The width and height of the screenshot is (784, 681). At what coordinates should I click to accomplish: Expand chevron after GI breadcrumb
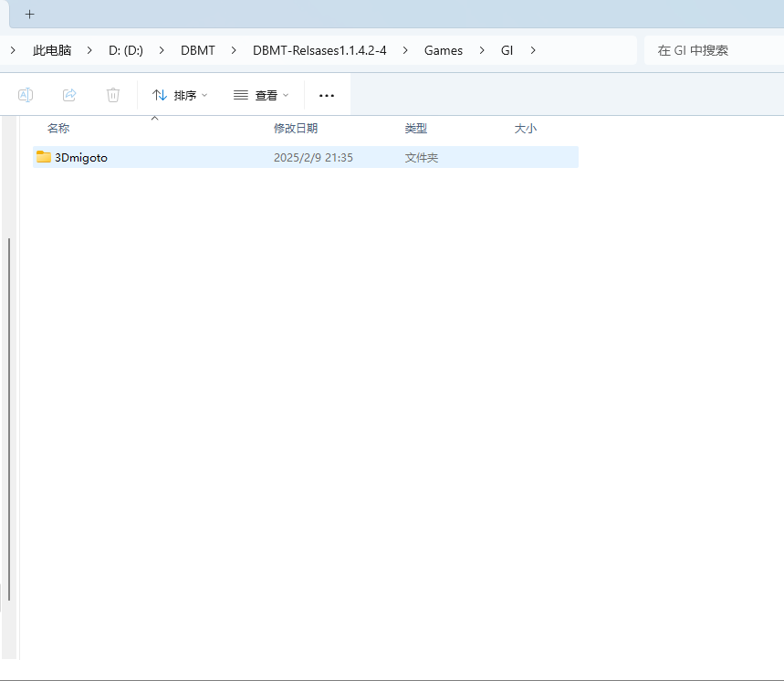(533, 50)
